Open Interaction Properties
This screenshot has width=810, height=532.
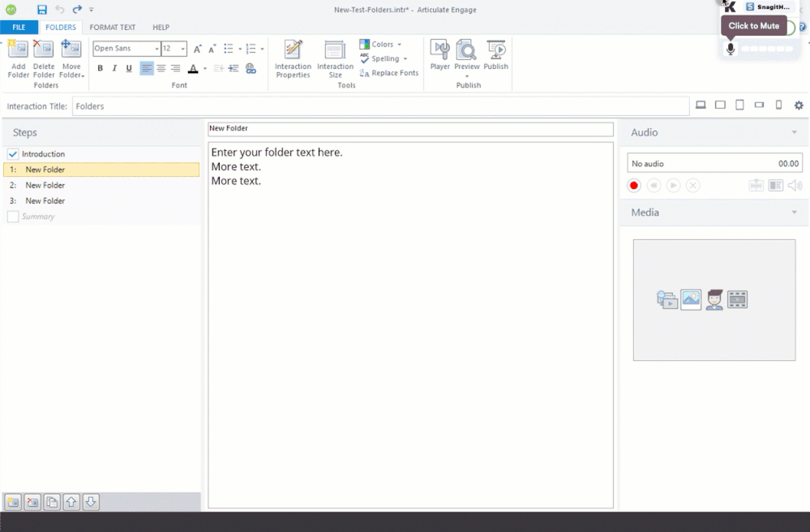pos(293,58)
